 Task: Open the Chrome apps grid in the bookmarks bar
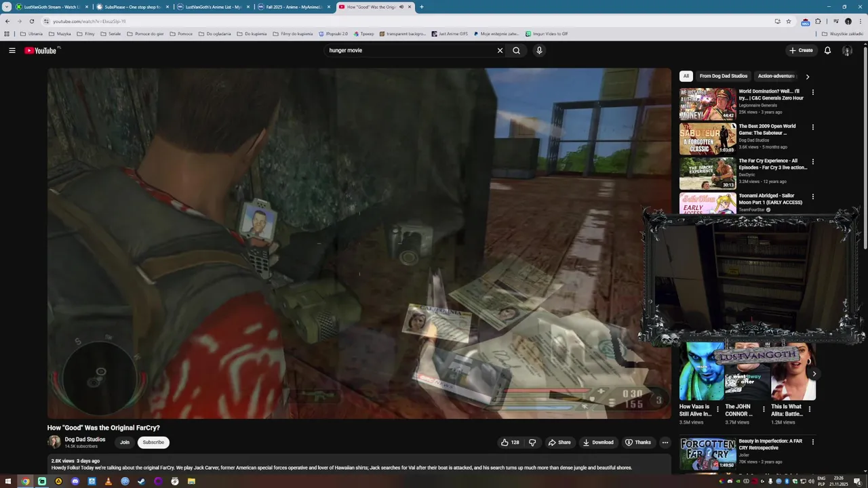(x=7, y=34)
